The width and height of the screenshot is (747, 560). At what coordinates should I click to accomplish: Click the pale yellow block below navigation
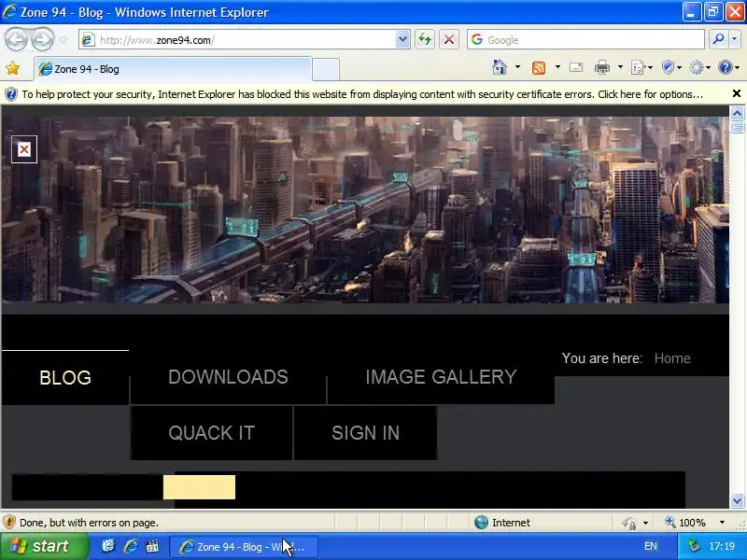click(x=199, y=487)
